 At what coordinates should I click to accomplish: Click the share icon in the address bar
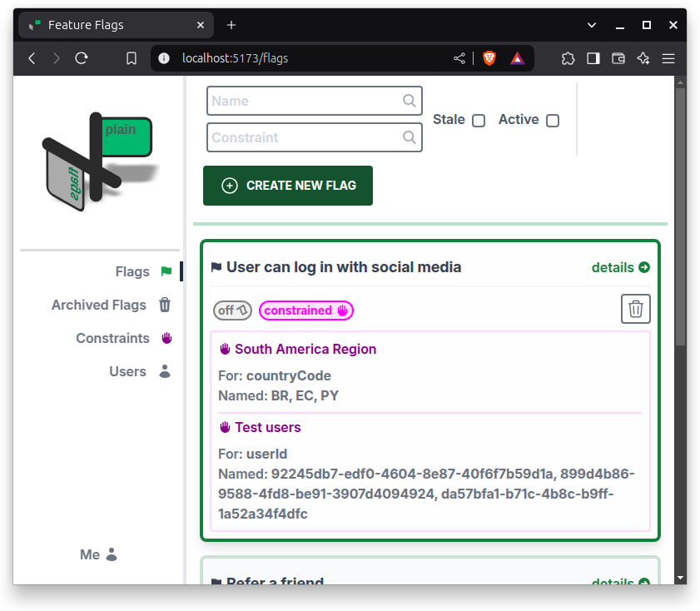(x=459, y=58)
